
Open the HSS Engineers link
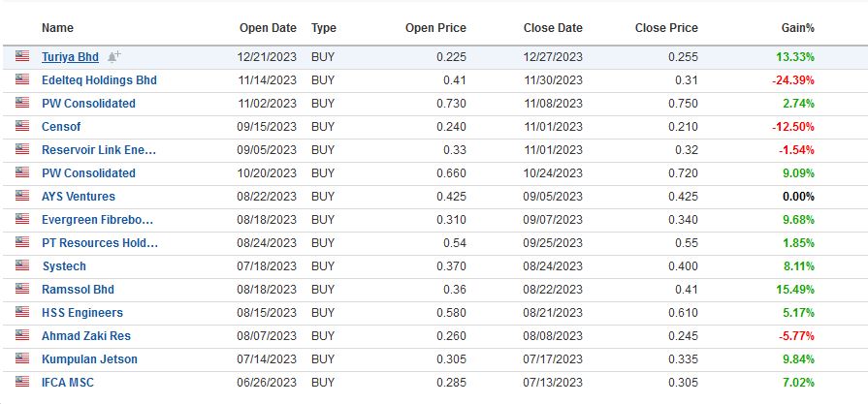82,312
